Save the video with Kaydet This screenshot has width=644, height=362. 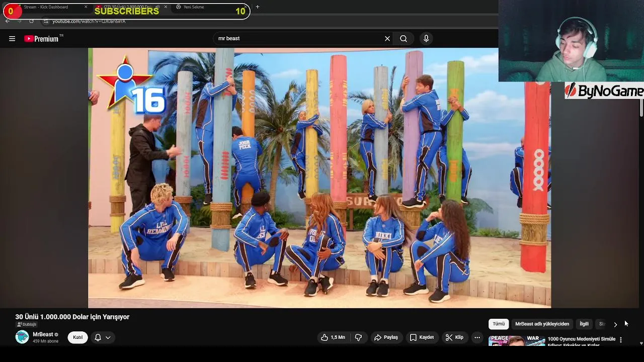(422, 337)
